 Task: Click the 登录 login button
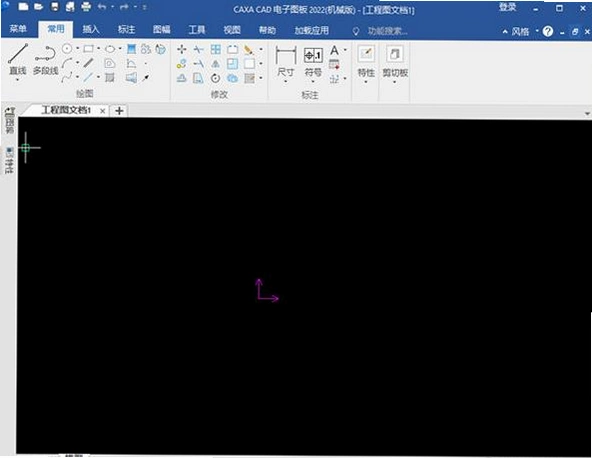[x=508, y=7]
